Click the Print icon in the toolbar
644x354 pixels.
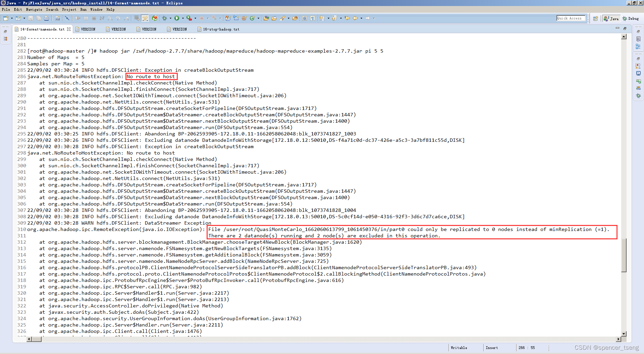click(x=47, y=18)
